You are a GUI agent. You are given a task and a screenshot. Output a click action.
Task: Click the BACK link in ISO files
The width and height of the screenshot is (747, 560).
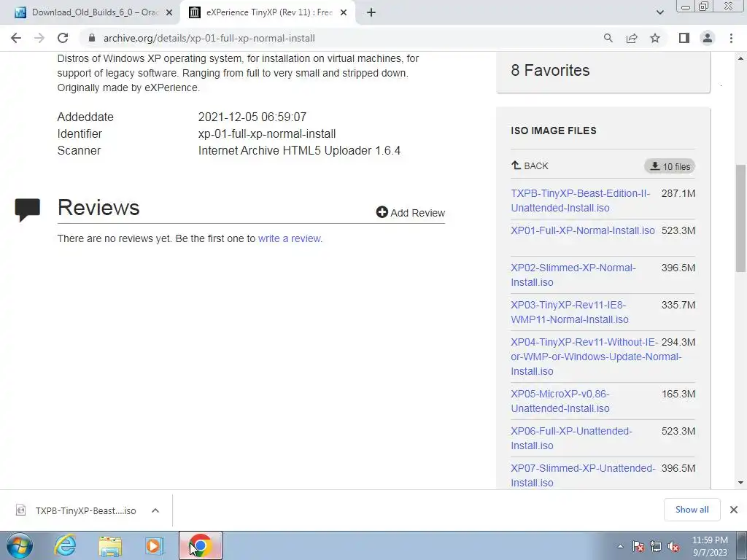[530, 166]
